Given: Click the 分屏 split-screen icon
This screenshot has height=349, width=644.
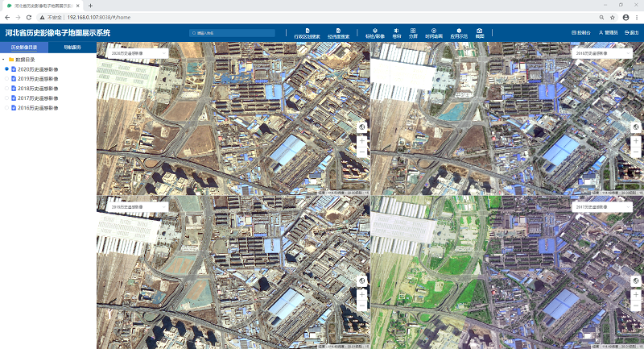Looking at the screenshot, I should click(x=414, y=33).
